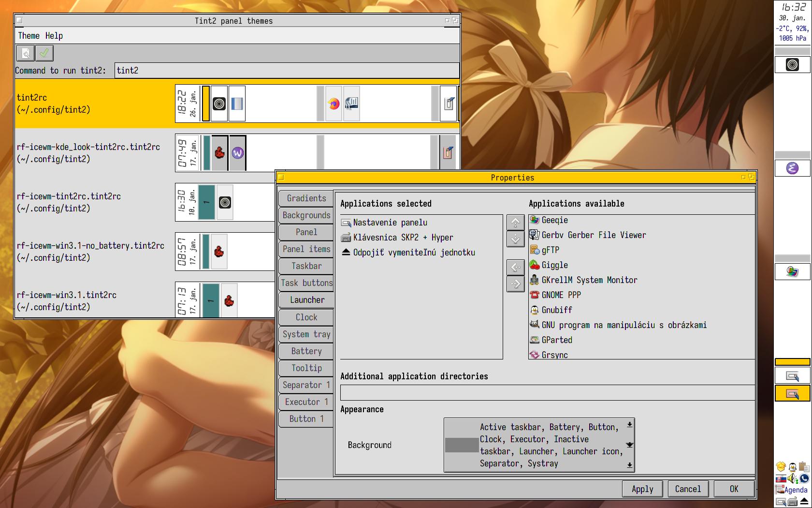Switch to the System tray tab

[x=306, y=334]
